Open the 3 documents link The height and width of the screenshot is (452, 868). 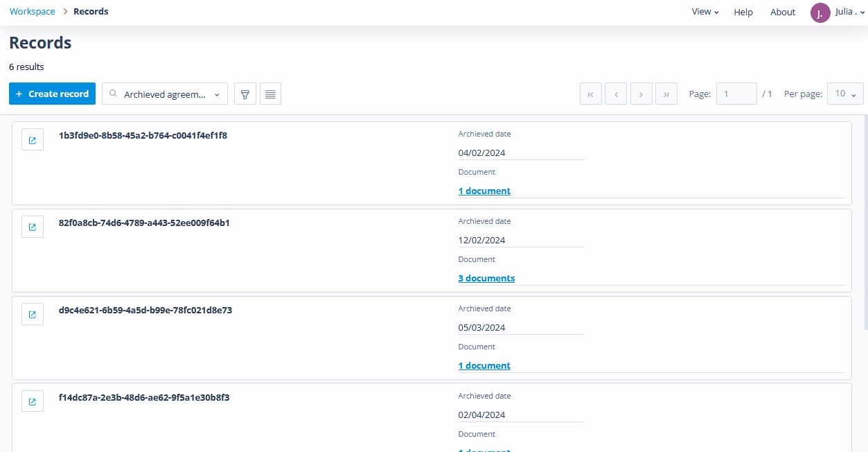click(x=486, y=279)
